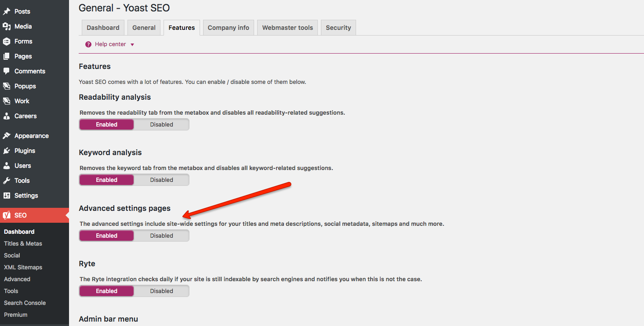Open Social submenu under SEO
The width and height of the screenshot is (644, 326).
coord(12,255)
